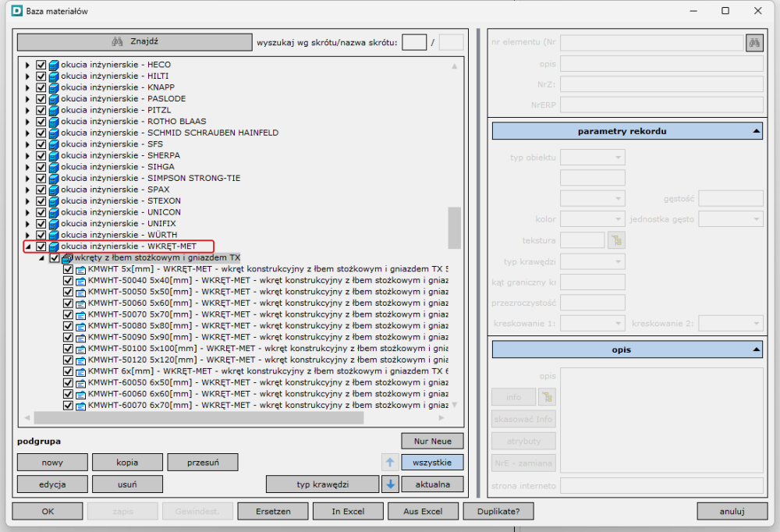Click the blue cube icon of HILTI group
780x532 pixels.
tap(54, 76)
